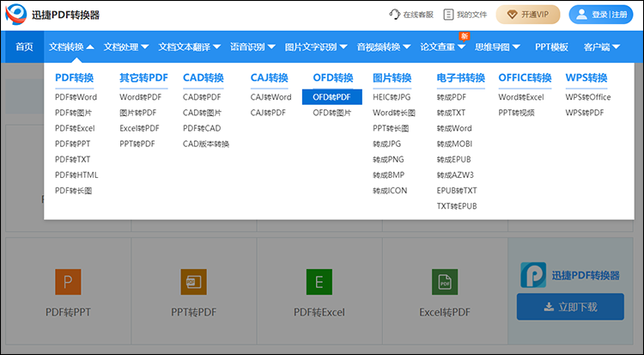Choose 转成MOBI under 电子书转换
Screen dimensions: 644x355
[x=454, y=144]
